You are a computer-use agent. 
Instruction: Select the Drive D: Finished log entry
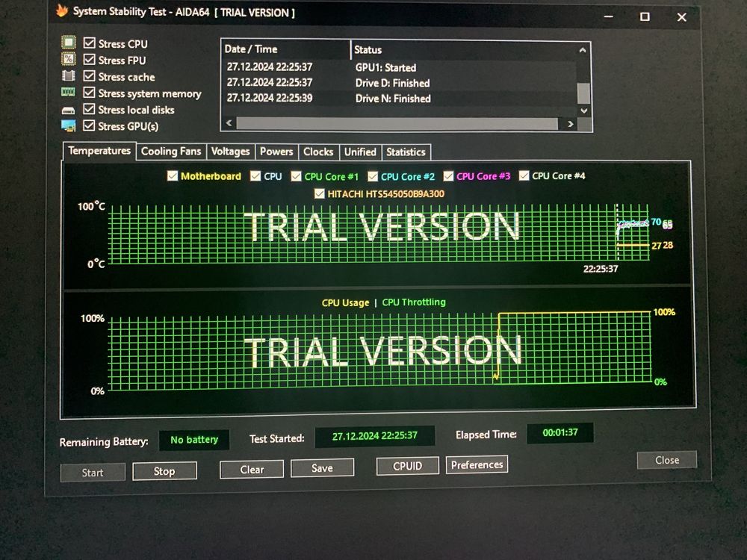tap(399, 83)
